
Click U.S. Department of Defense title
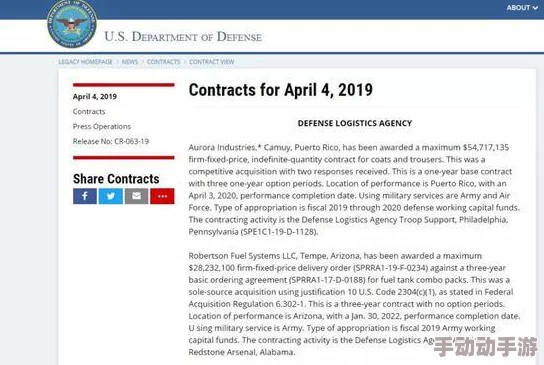pos(183,36)
